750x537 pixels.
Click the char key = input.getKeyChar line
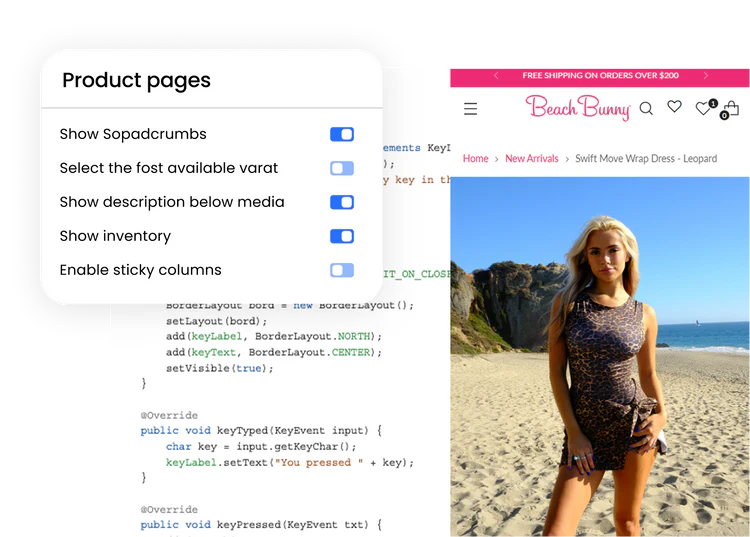[x=261, y=447]
